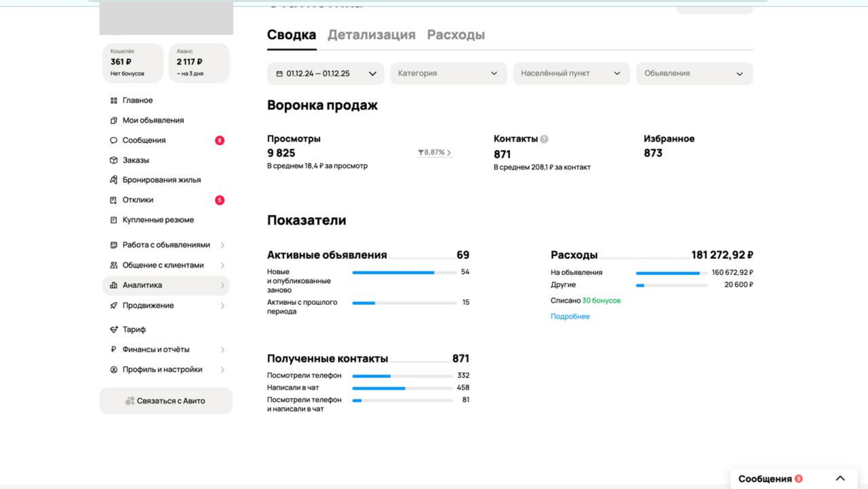Click the Избранное value 873
The width and height of the screenshot is (868, 489).
click(653, 153)
